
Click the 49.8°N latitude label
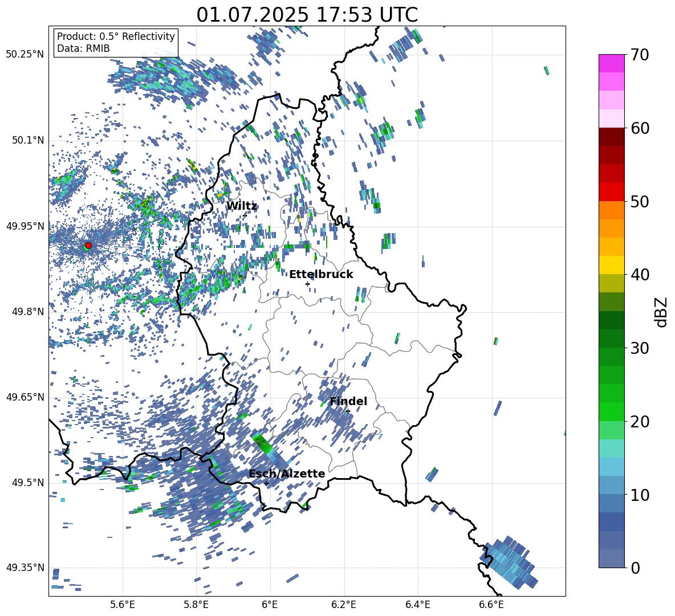tap(28, 311)
